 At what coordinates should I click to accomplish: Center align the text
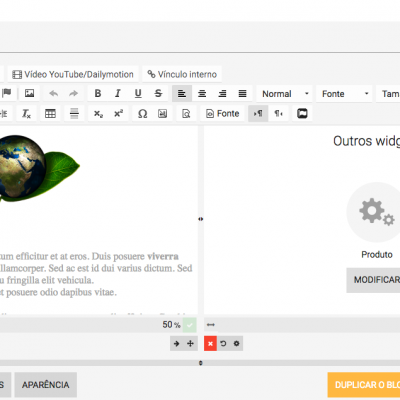(x=202, y=93)
